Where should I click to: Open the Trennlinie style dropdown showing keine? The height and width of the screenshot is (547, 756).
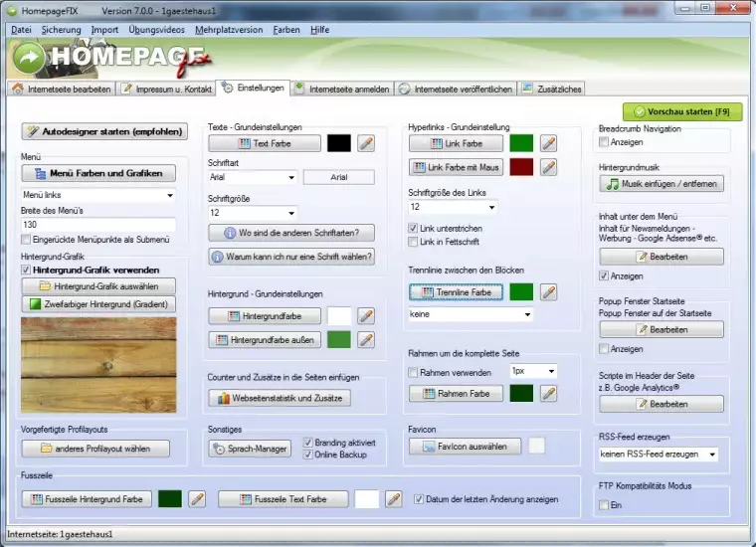pyautogui.click(x=471, y=314)
